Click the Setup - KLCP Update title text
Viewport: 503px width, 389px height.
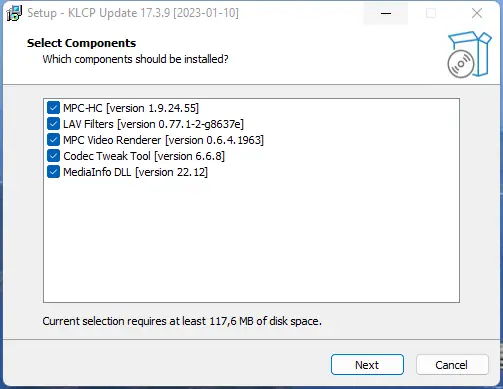pyautogui.click(x=133, y=13)
